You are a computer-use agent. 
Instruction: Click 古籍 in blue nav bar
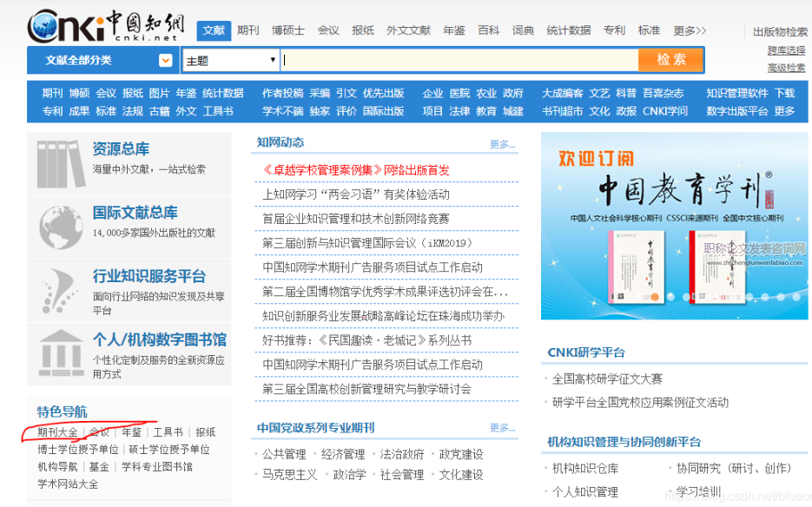tap(160, 111)
